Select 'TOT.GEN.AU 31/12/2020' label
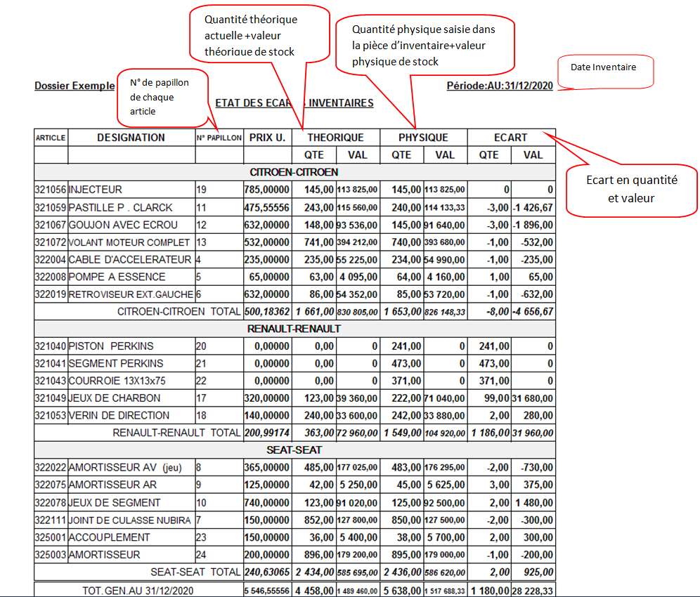This screenshot has height=597, width=700. [x=138, y=591]
